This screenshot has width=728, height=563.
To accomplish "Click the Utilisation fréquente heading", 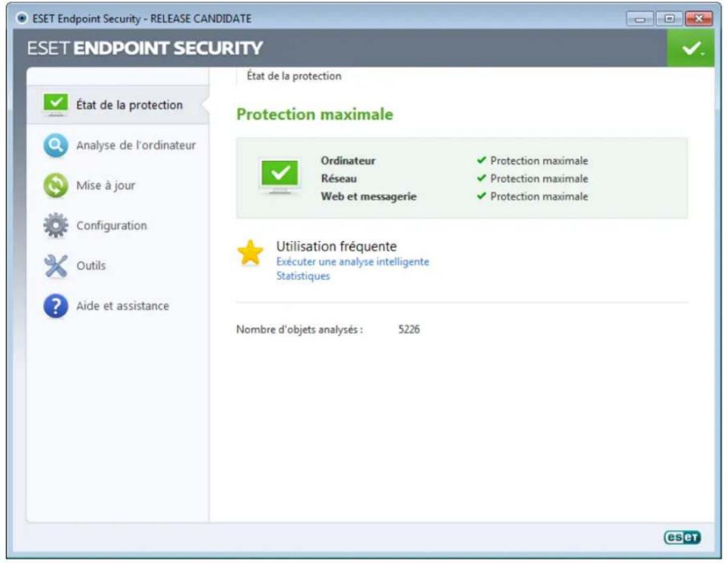I will (337, 246).
